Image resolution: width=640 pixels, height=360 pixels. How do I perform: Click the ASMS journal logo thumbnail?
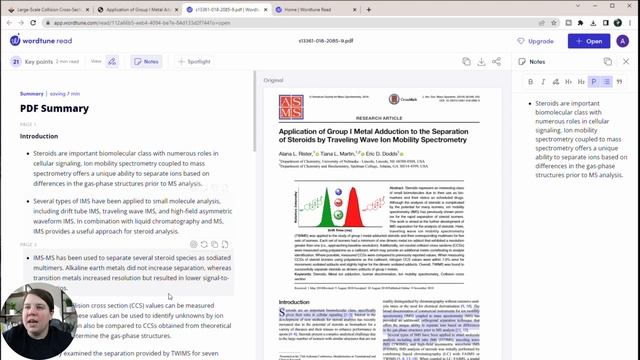[291, 107]
